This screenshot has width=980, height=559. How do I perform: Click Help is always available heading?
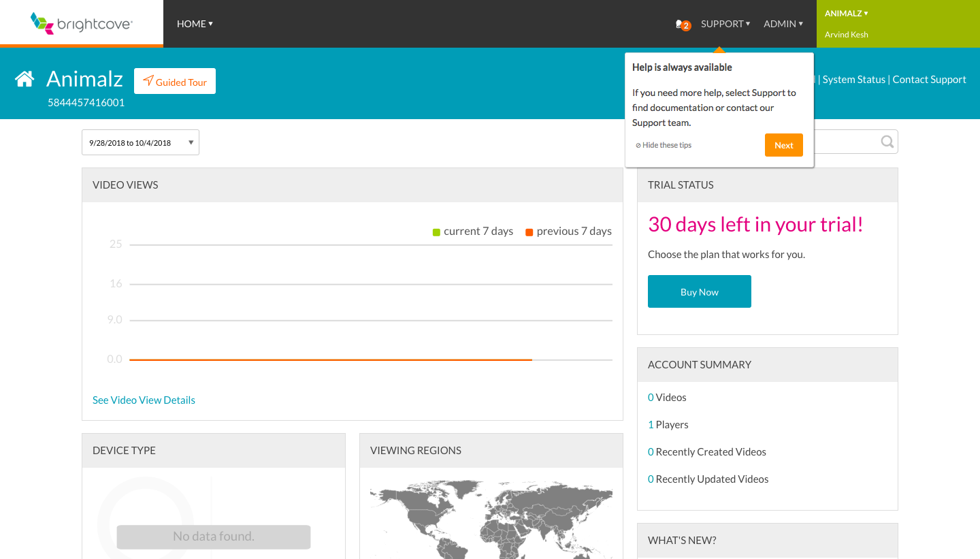[x=682, y=67]
